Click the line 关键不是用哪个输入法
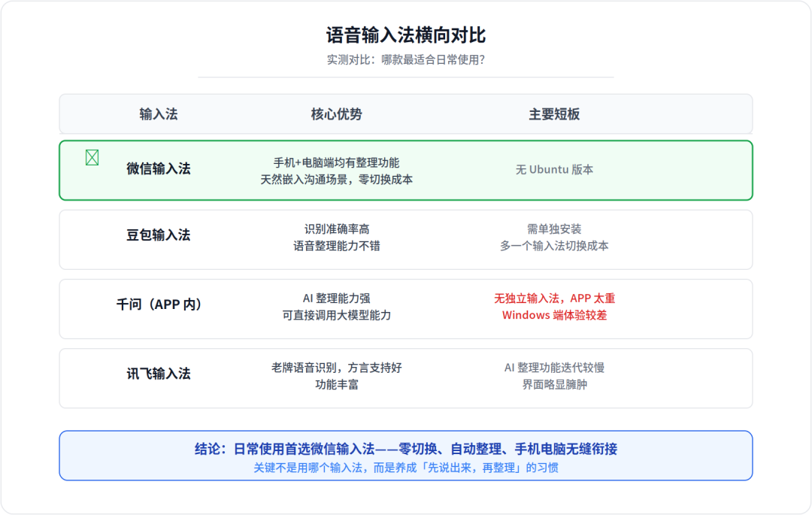Viewport: 812px width, 515px height. point(406,468)
